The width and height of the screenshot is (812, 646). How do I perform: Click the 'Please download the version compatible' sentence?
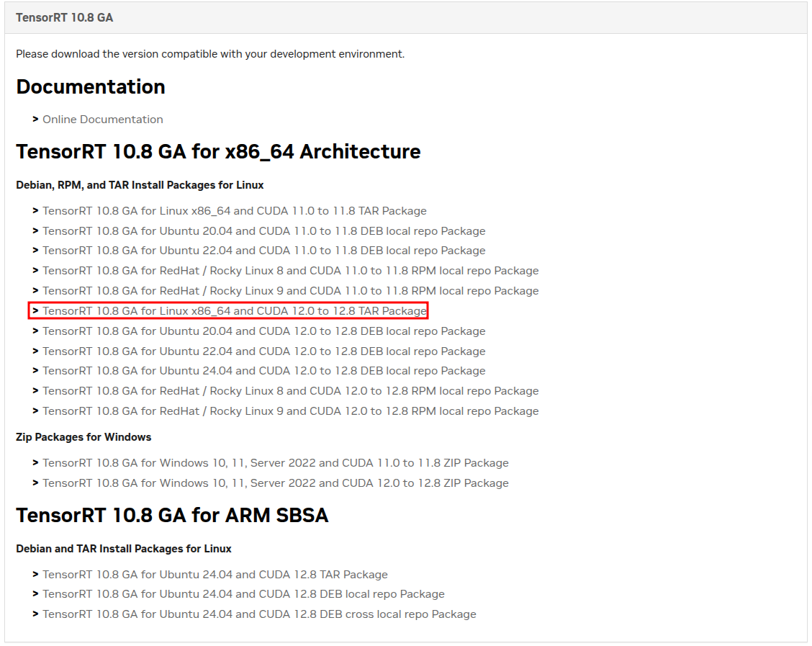210,55
